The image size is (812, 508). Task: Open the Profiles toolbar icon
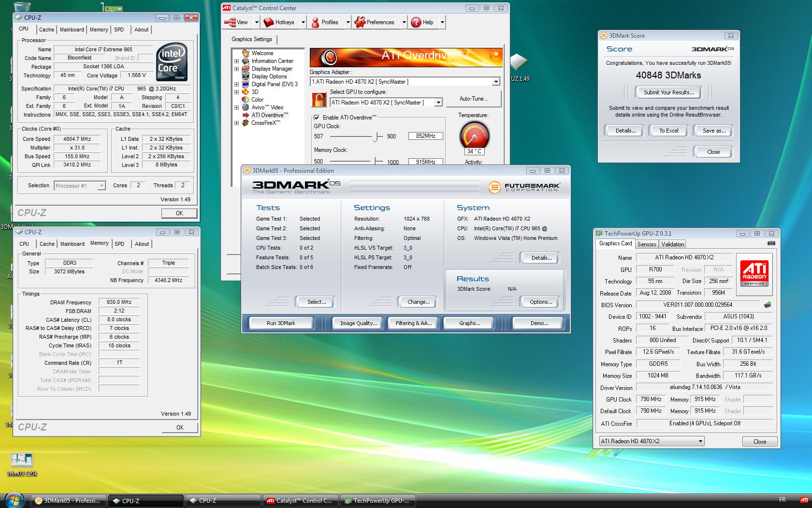pos(324,22)
